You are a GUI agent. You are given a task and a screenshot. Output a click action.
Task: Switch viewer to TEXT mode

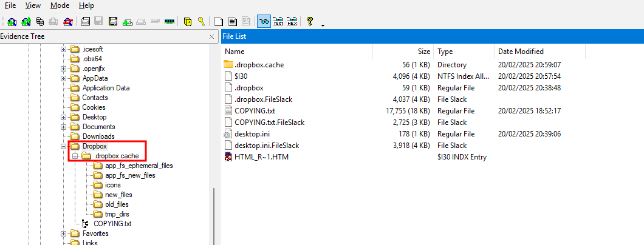coord(278,21)
